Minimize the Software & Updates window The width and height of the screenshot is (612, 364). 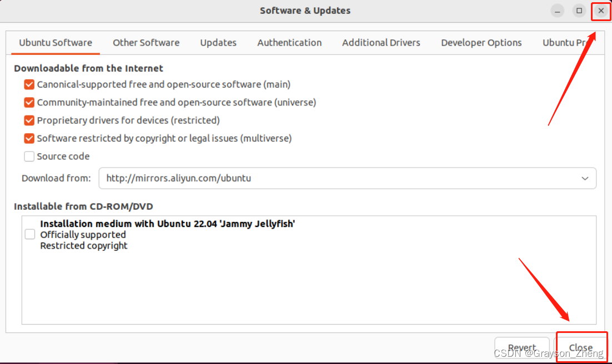(x=558, y=11)
